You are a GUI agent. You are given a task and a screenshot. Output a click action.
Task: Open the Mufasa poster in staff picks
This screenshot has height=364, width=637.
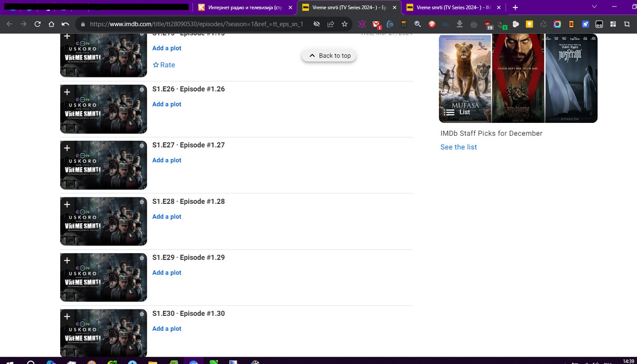tap(465, 78)
